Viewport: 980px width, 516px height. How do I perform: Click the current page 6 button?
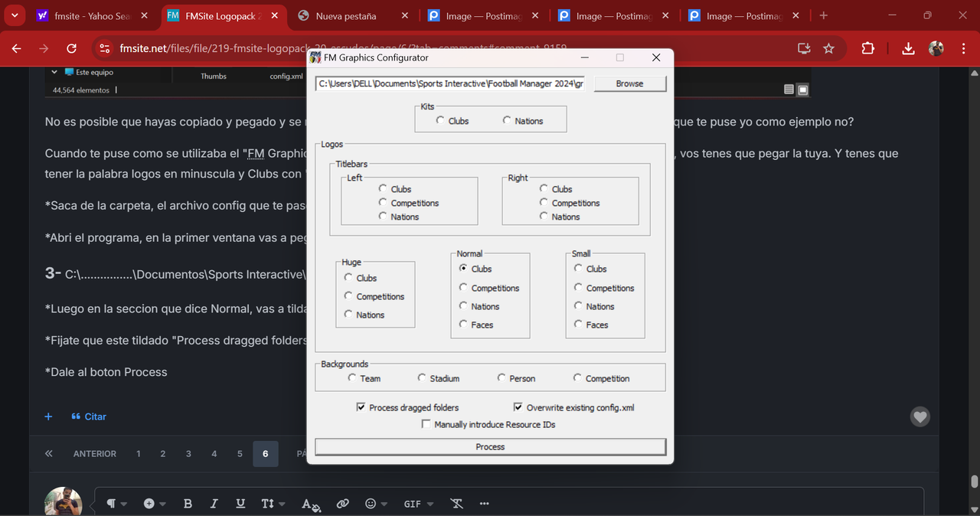coord(265,454)
